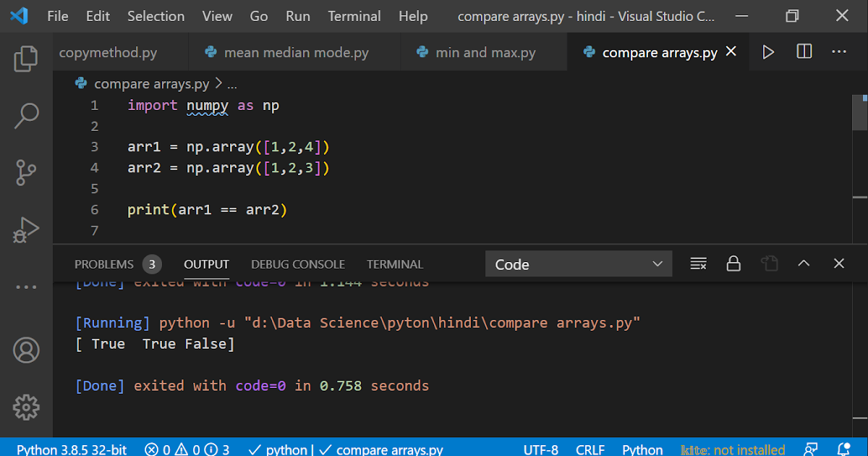Screen dimensions: 868x456
Task: Click kite: not installed status item
Action: point(733,449)
